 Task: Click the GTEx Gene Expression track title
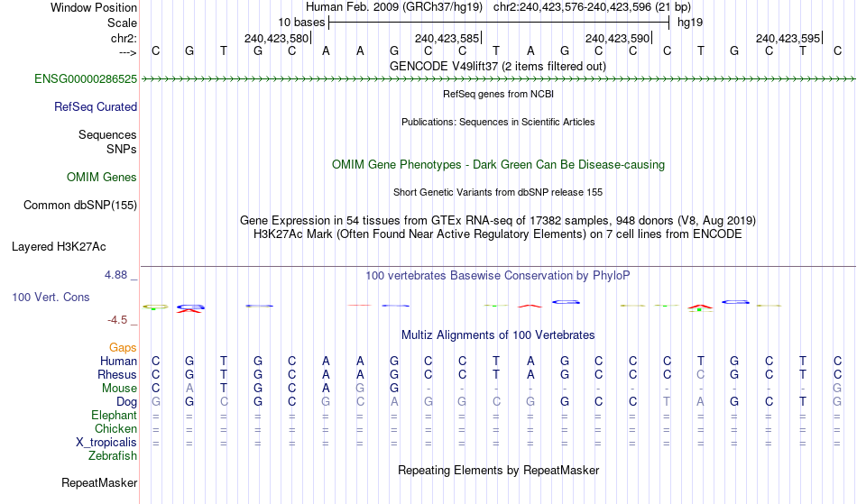coord(497,221)
